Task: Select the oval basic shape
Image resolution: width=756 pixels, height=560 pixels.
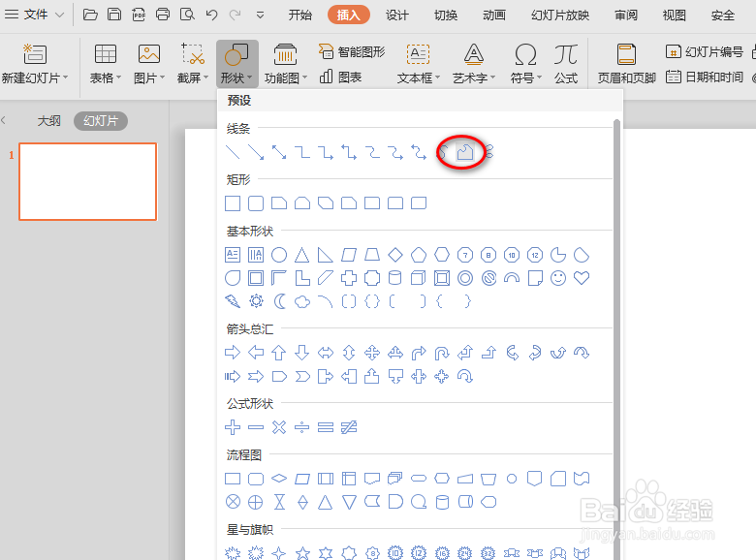Action: [279, 255]
